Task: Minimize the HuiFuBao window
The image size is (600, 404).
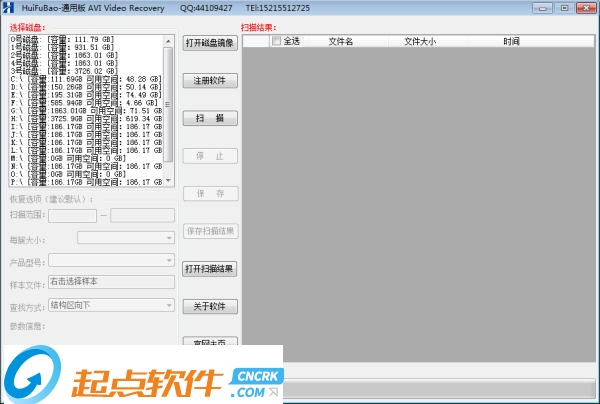Action: pos(542,8)
